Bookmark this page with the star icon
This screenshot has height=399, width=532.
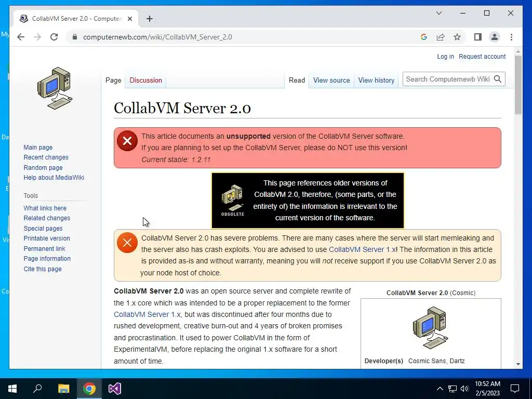click(457, 37)
